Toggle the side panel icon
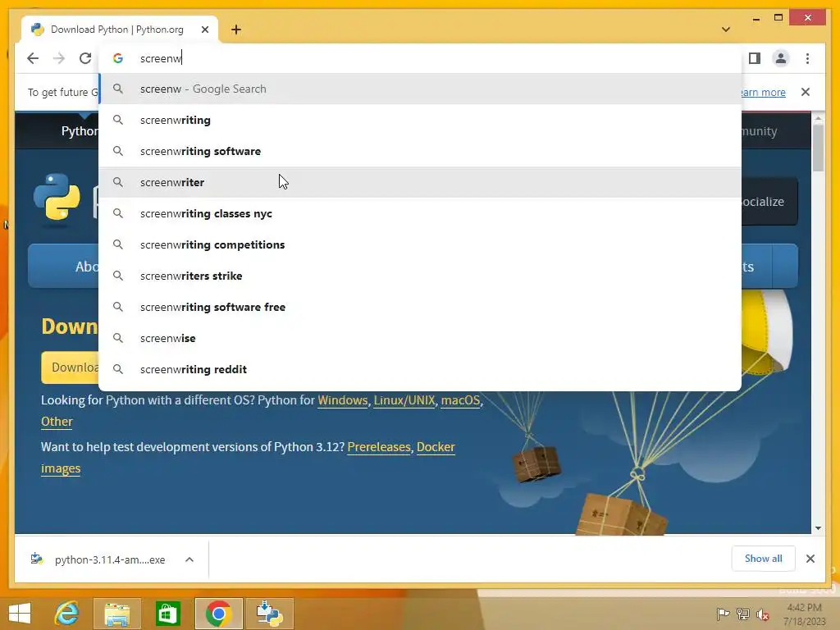The width and height of the screenshot is (840, 630). pyautogui.click(x=755, y=58)
